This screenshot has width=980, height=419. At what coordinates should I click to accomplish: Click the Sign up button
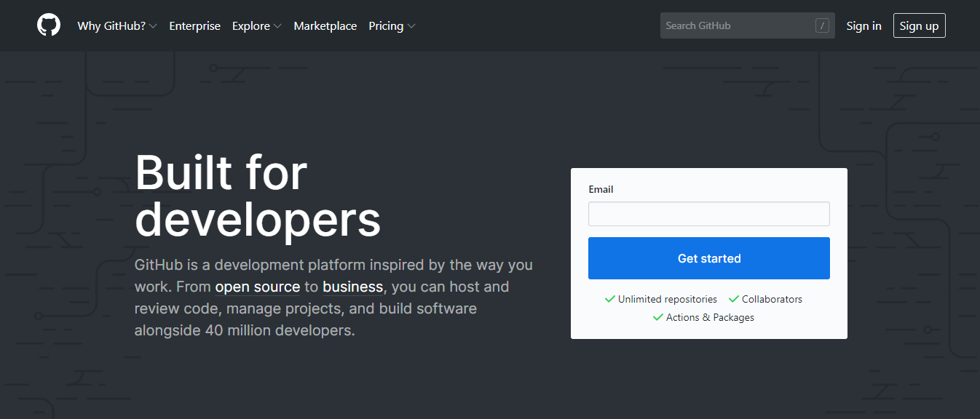tap(919, 25)
